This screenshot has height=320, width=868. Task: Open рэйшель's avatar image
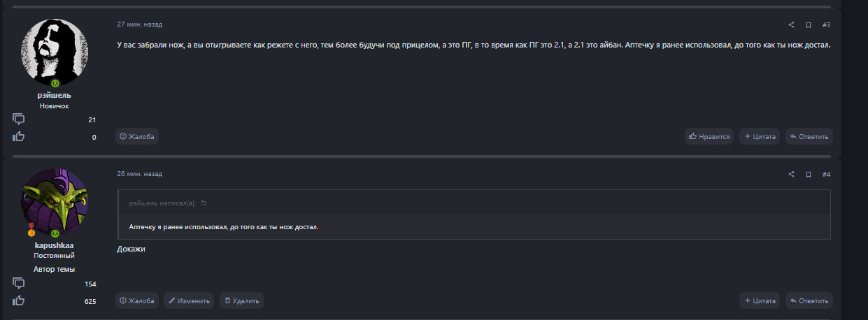coord(55,52)
